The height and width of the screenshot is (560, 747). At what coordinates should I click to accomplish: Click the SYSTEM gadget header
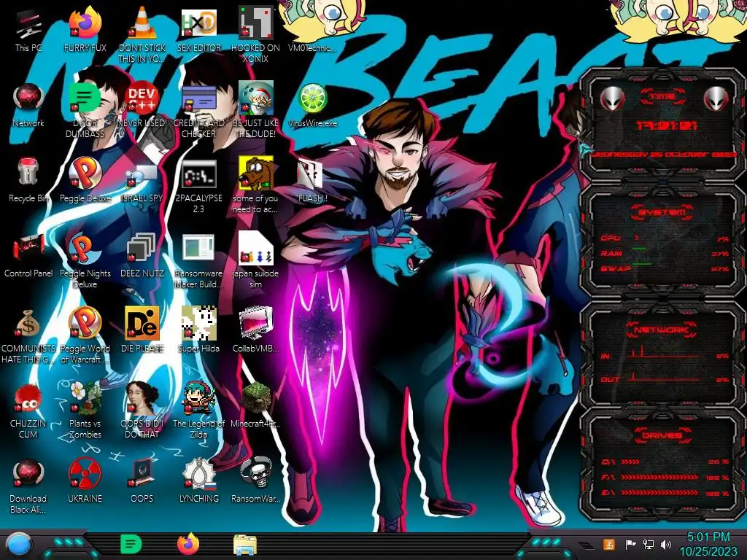661,212
